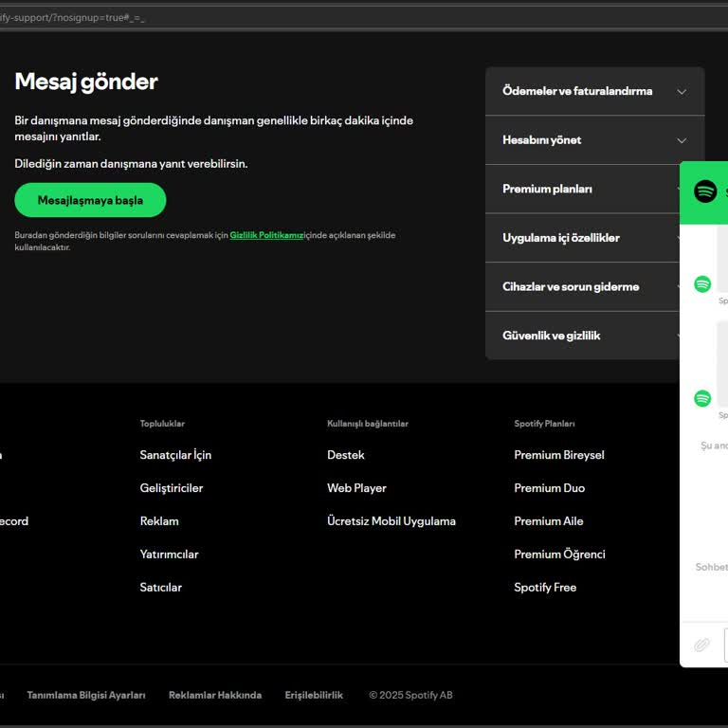
Task: Open the Gizlilik Politikamız link
Action: [266, 235]
